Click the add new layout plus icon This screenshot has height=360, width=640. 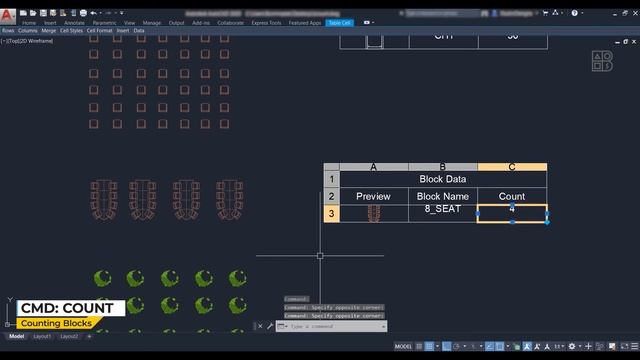click(x=89, y=336)
